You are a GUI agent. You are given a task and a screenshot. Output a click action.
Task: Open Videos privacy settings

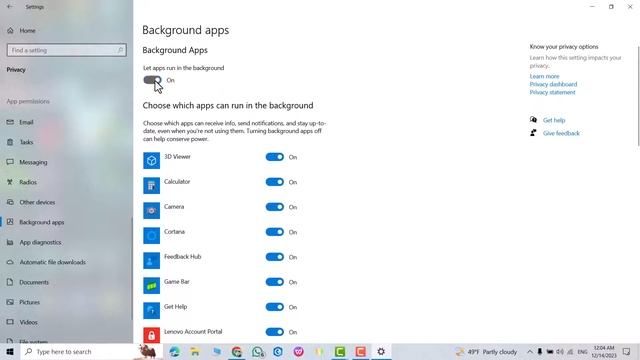[x=66, y=322]
